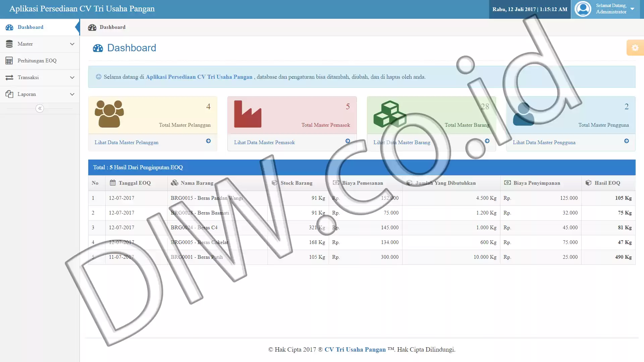The image size is (644, 362).
Task: Select row BRG0015 - Beras Pandan Wangi
Action: 362,198
